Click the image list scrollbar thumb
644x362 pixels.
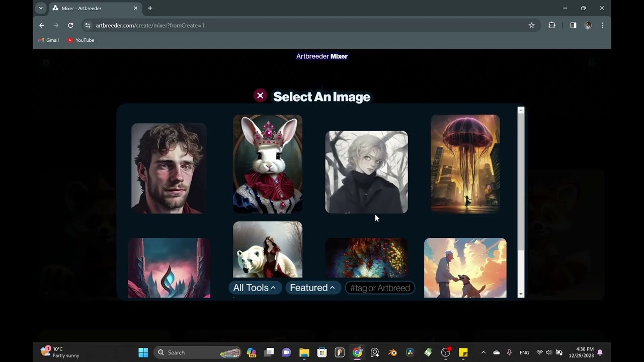click(521, 182)
